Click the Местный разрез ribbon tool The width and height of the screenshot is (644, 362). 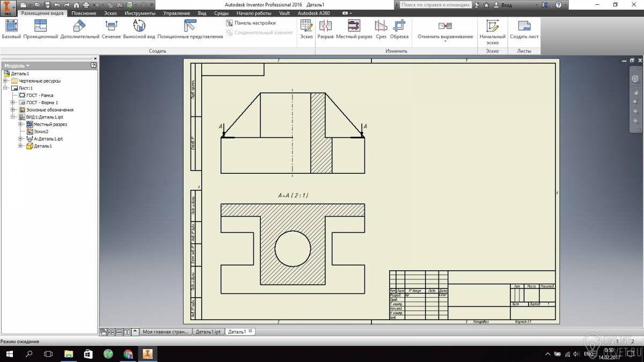pos(354,29)
